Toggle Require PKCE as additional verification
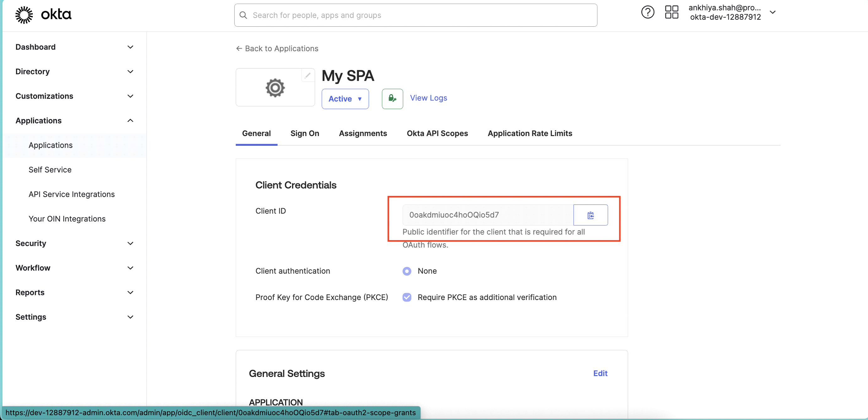Screen dimensions: 868x420 tap(407, 297)
